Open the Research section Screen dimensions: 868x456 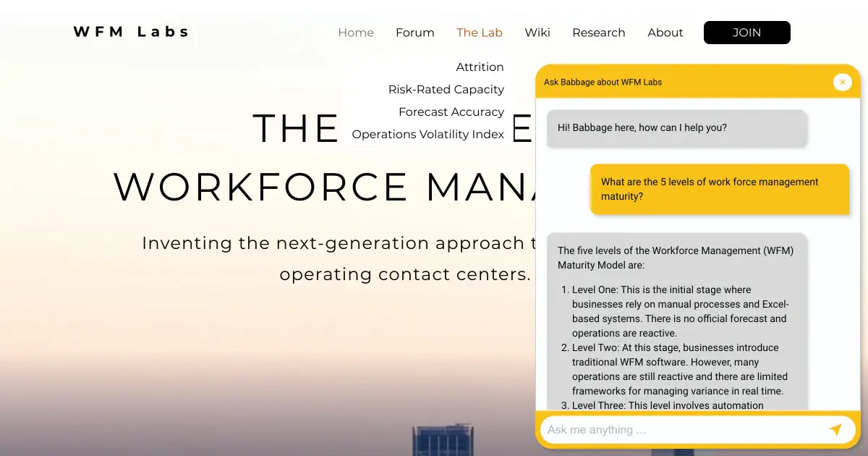point(599,33)
